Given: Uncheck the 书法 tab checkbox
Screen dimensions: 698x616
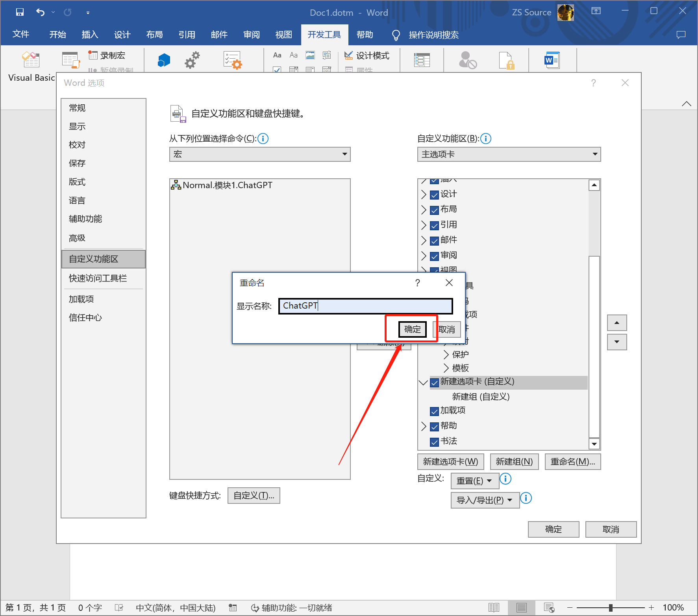Looking at the screenshot, I should 435,442.
